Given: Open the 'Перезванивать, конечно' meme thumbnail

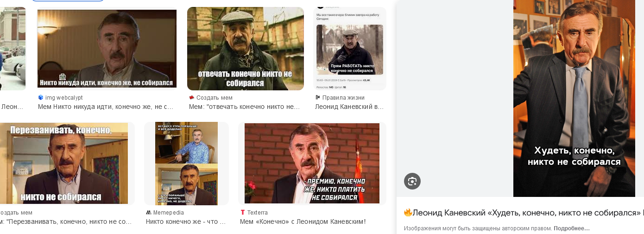Looking at the screenshot, I should (63, 163).
